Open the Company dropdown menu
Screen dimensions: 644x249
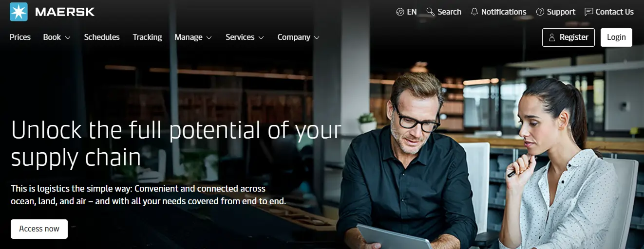tap(299, 37)
